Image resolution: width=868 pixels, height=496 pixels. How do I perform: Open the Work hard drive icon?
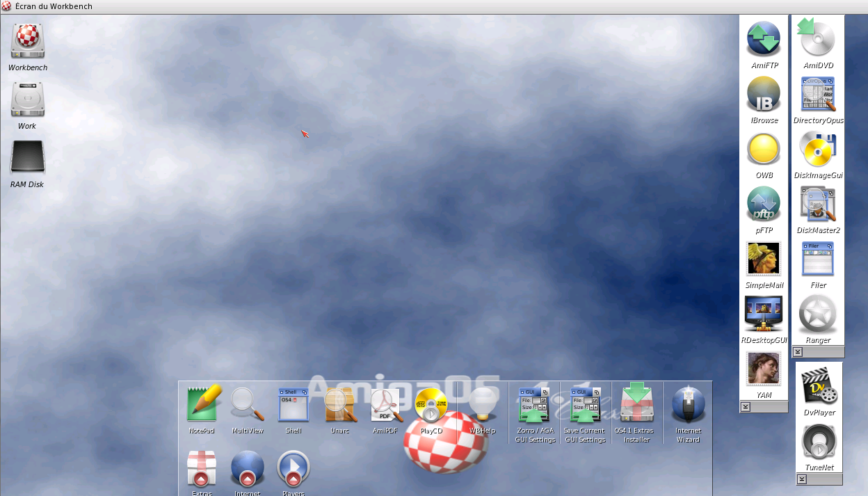pos(28,100)
